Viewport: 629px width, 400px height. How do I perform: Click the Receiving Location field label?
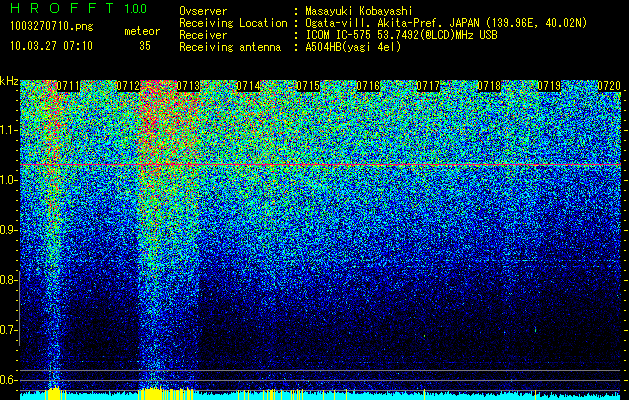click(x=233, y=23)
